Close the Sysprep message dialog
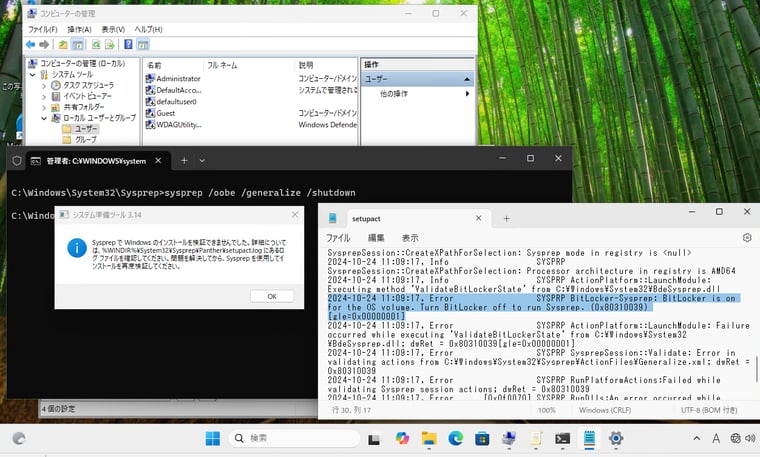This screenshot has width=760, height=457. [x=295, y=214]
